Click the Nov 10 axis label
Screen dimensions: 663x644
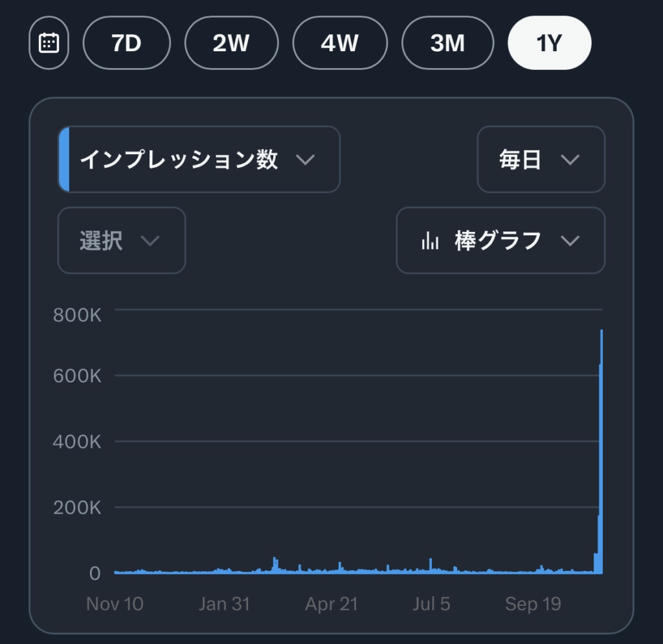coord(115,604)
